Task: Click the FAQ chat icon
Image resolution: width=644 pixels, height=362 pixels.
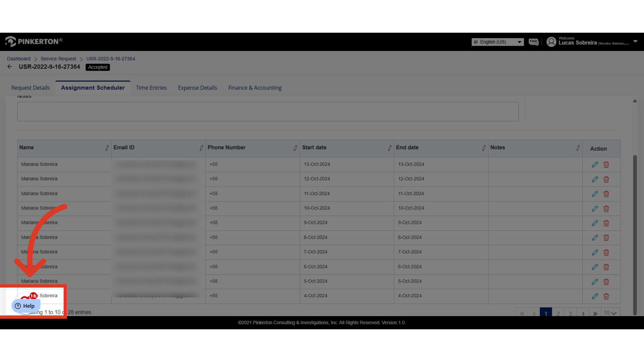Action: [533, 42]
